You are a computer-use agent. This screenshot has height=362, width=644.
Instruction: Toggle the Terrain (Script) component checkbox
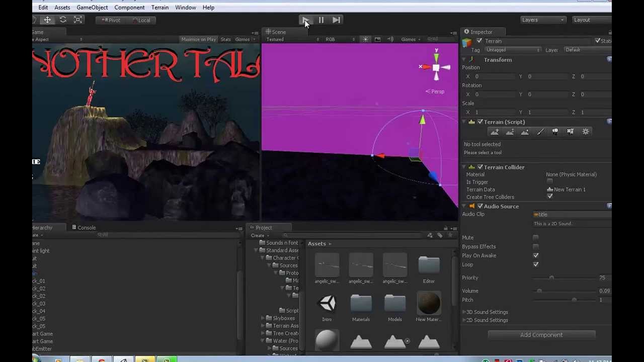(x=480, y=122)
